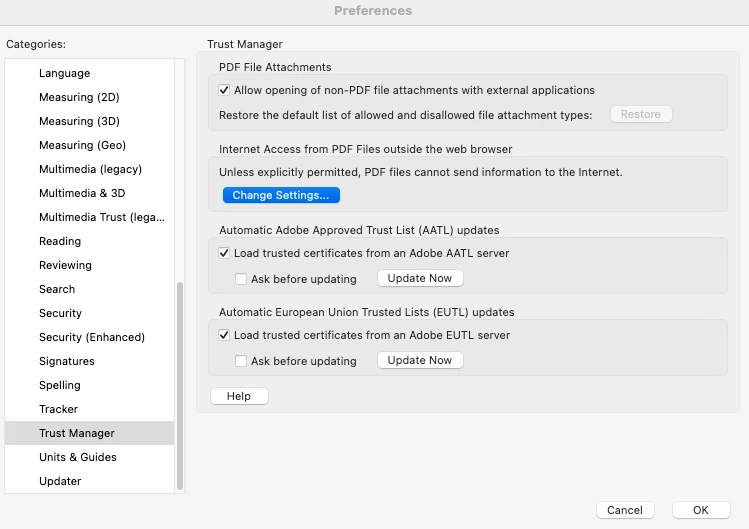Toggle Load trusted certificates from EUTL server

point(224,335)
